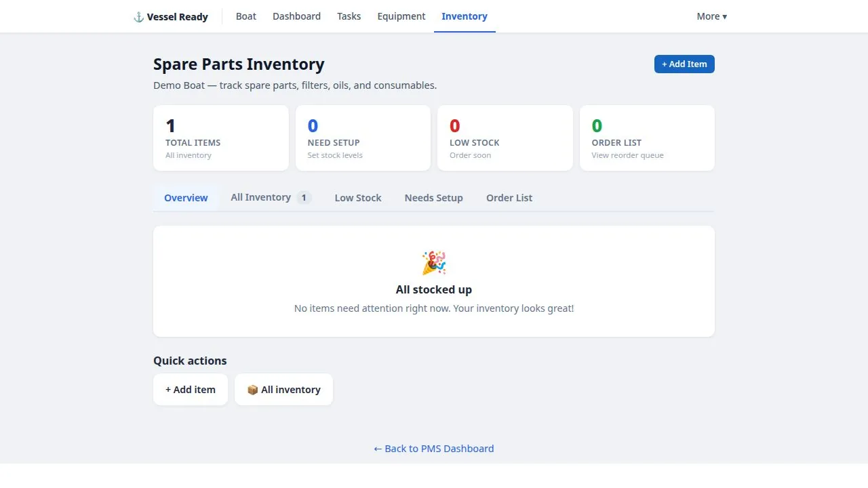Open the Order List tab
Screen dimensions: 868x488
(x=509, y=198)
